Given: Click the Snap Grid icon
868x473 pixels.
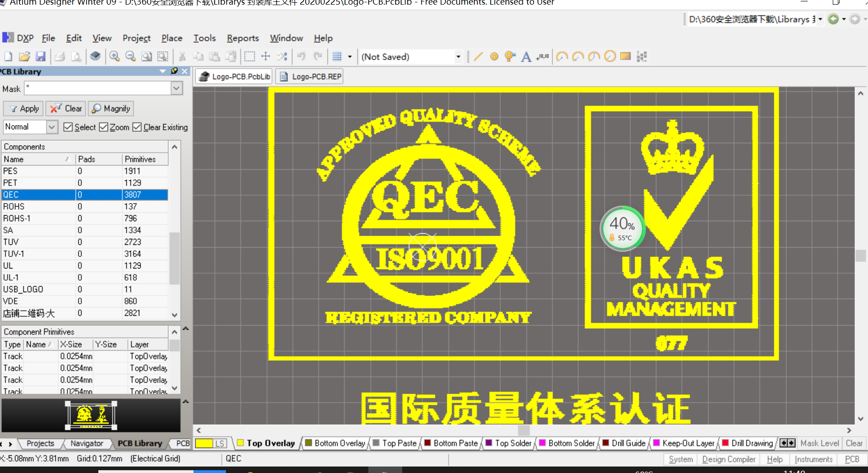Looking at the screenshot, I should [337, 57].
